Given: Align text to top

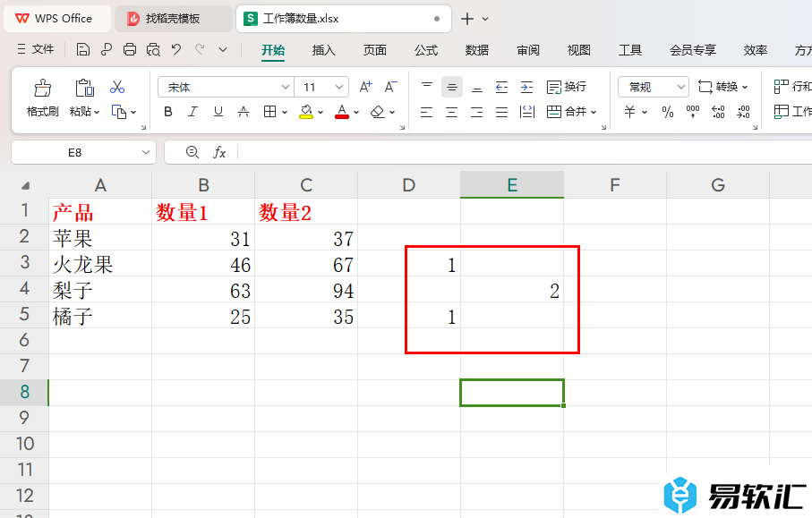Looking at the screenshot, I should click(427, 87).
